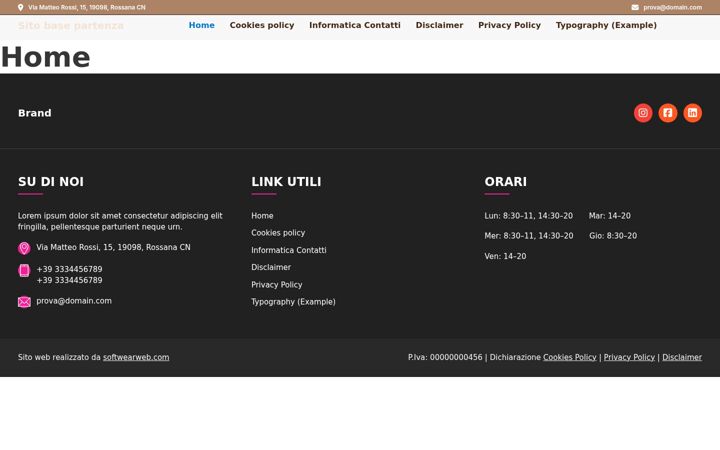Open Home under Link Utili
This screenshot has width=720, height=450.
coord(262,216)
